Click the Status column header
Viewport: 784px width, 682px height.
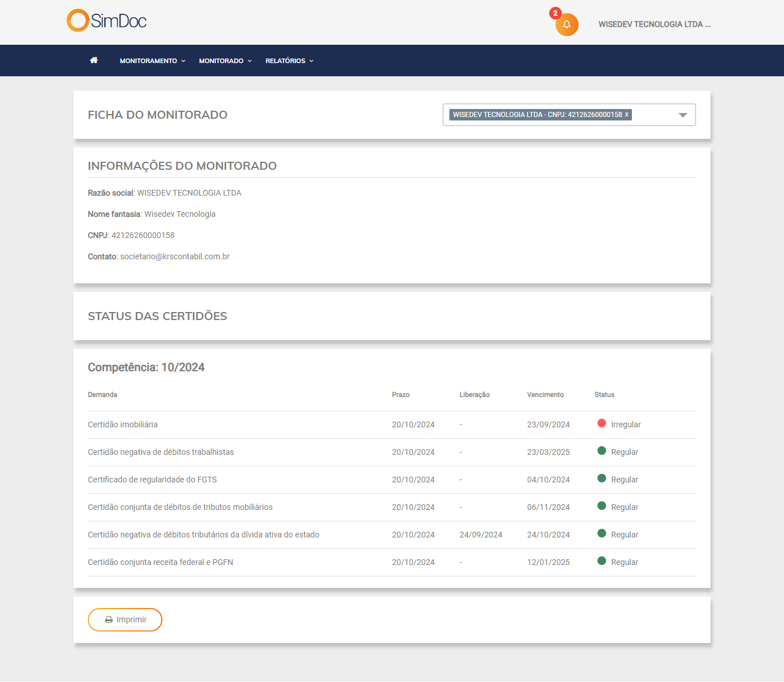[604, 395]
